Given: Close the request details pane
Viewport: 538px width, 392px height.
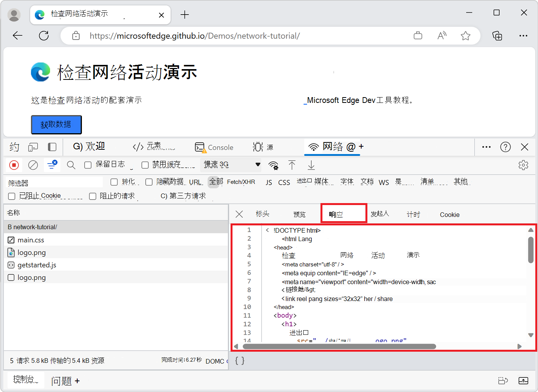Looking at the screenshot, I should [239, 214].
